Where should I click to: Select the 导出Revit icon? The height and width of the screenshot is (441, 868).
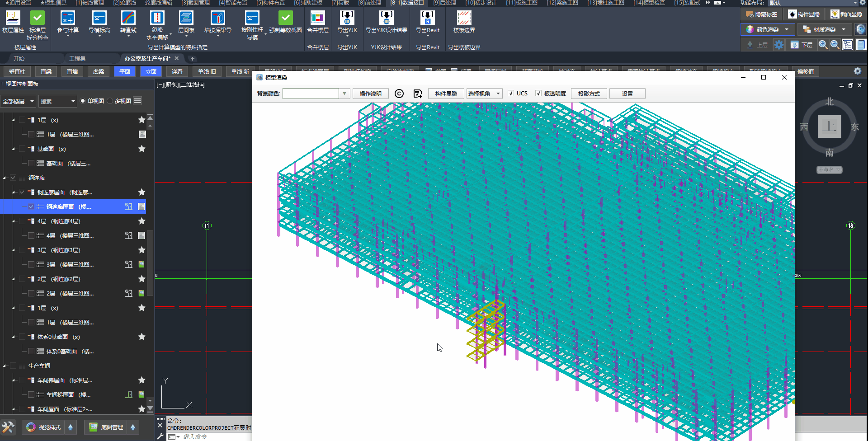pyautogui.click(x=427, y=19)
